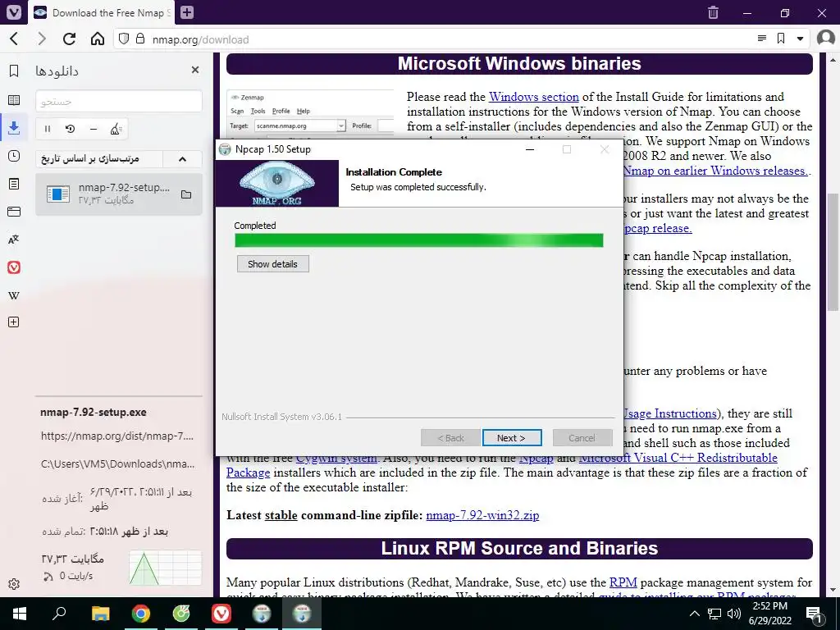Close the downloads panel
The width and height of the screenshot is (840, 630).
coord(195,70)
